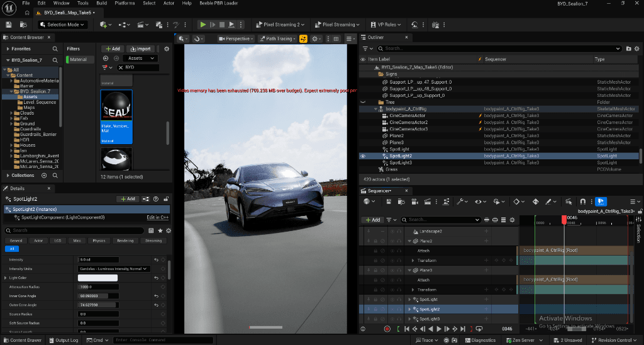Click the new-folder icon in the Outliner
Screen dimensions: 644x345
click(628, 48)
